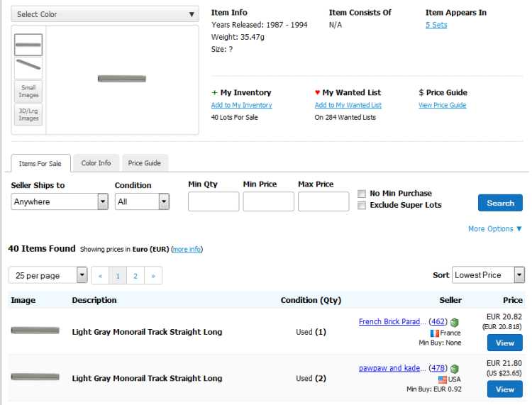Switch to the Color Info tab
532x405 pixels.
96,163
